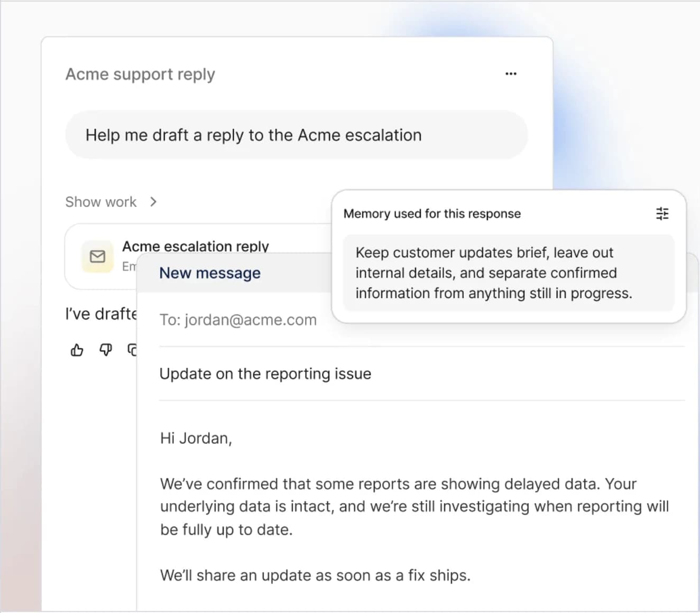Expand Show work chevron
The height and width of the screenshot is (613, 700).
click(153, 202)
